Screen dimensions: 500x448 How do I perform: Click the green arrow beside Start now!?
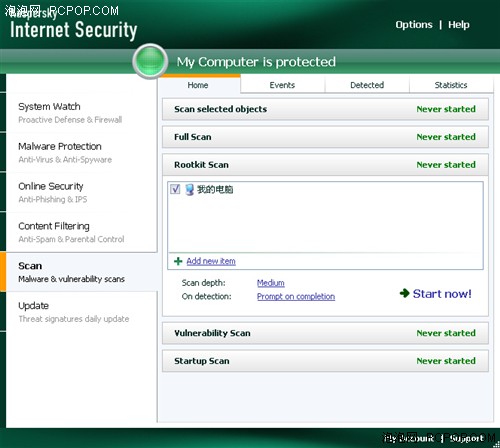coord(404,293)
